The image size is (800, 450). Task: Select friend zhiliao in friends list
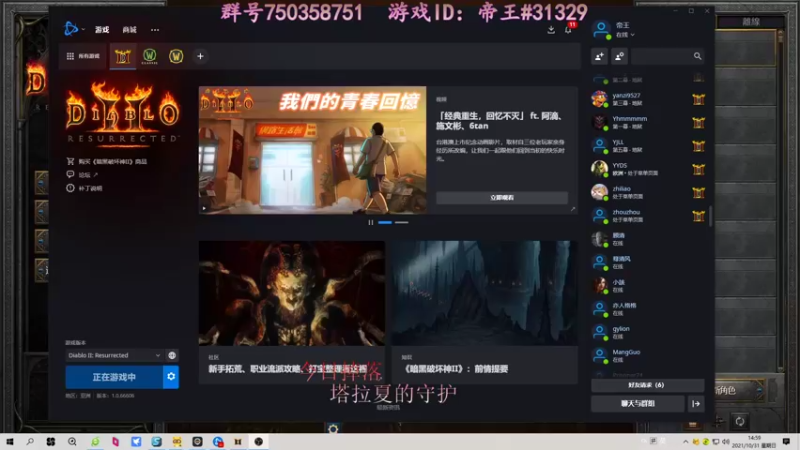(x=648, y=192)
